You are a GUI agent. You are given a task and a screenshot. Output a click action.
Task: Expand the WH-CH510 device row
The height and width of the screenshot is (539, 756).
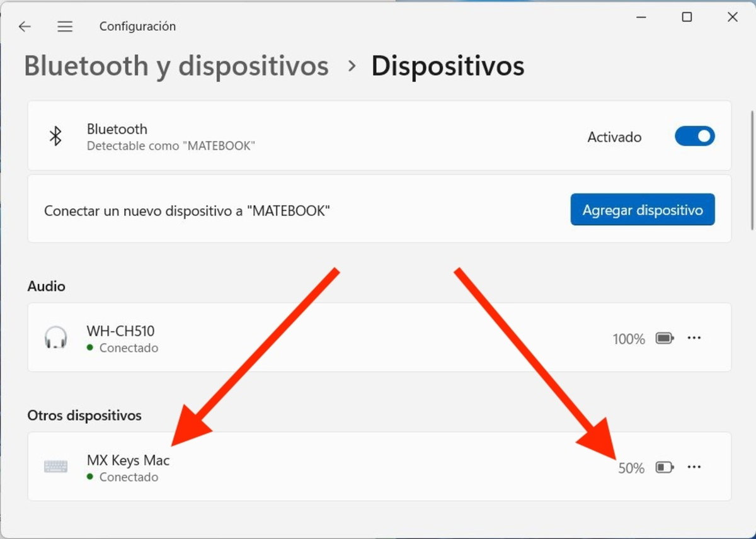tap(378, 338)
